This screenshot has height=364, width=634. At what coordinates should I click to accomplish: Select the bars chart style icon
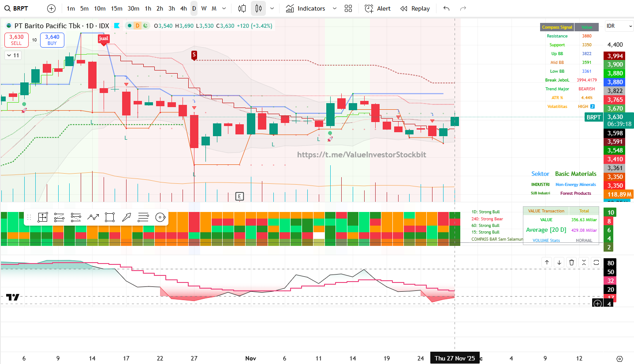[242, 8]
